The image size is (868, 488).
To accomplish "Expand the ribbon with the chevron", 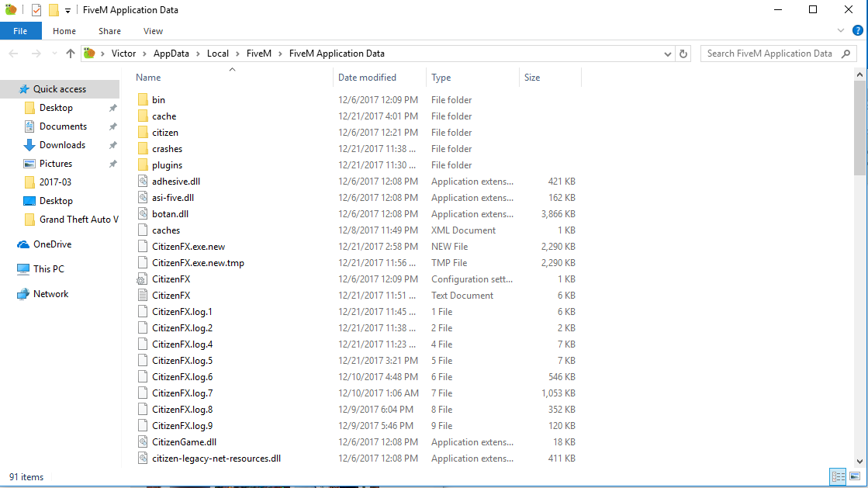I will (x=840, y=31).
